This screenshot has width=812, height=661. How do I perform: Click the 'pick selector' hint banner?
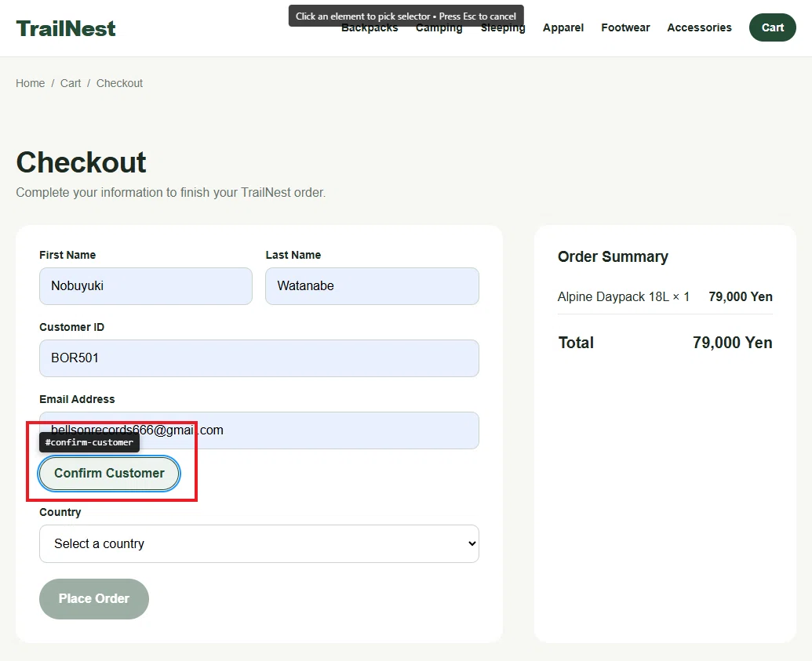(406, 16)
